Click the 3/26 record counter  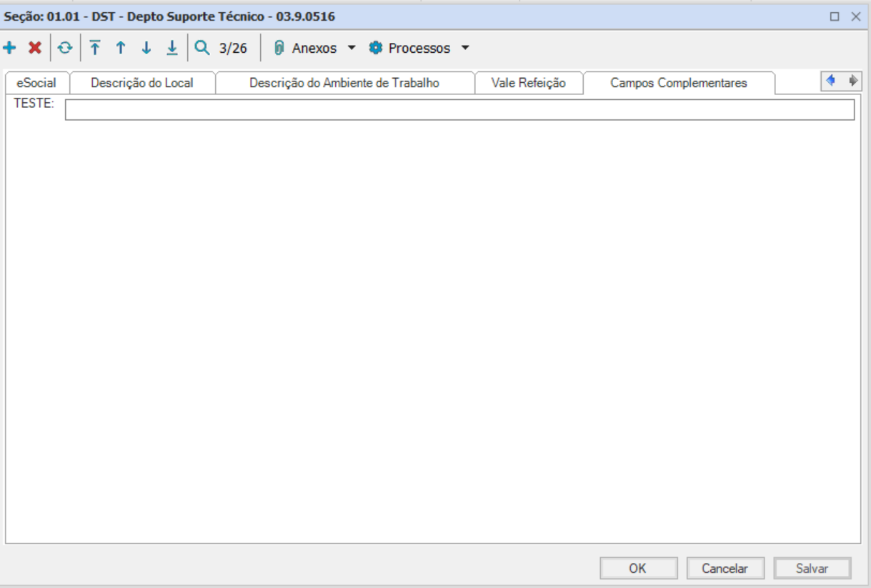(x=233, y=48)
